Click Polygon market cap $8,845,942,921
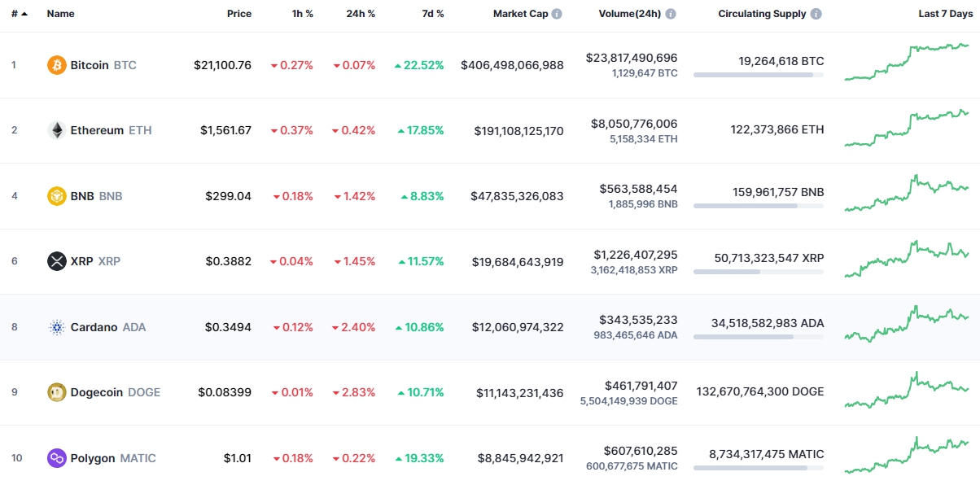The width and height of the screenshot is (980, 485). [521, 458]
